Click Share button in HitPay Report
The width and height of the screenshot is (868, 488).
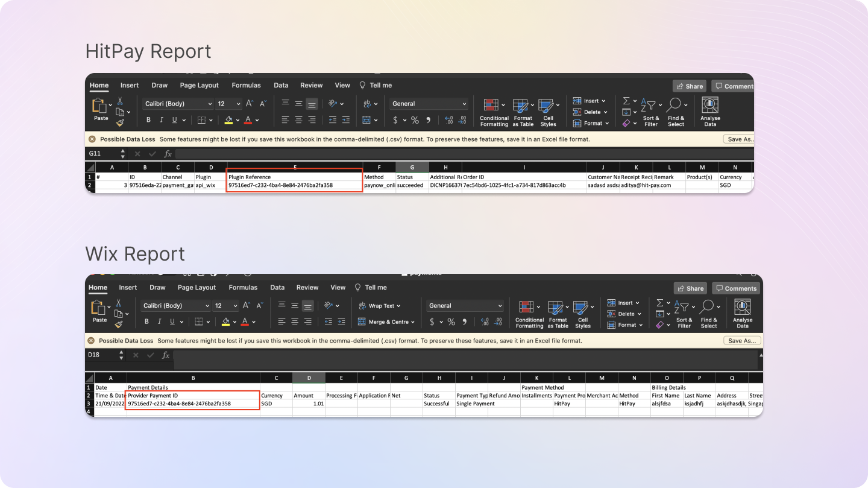click(690, 86)
